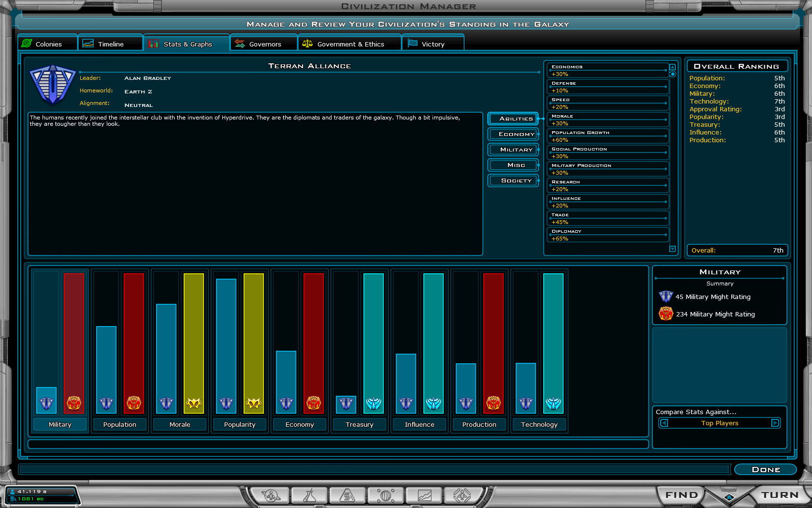Click the ship-and-planet icon in bottom bar
The height and width of the screenshot is (508, 812).
271,495
